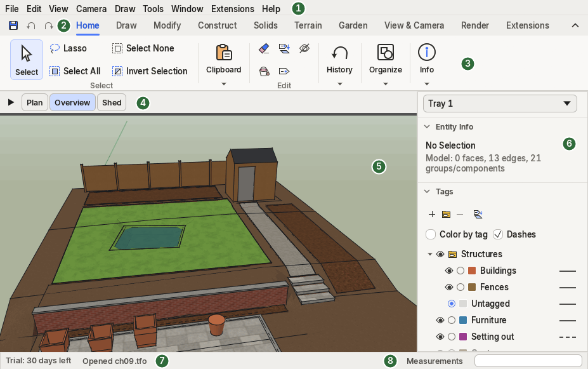Open the Tray 1 dropdown
The image size is (588, 369).
[x=500, y=104]
